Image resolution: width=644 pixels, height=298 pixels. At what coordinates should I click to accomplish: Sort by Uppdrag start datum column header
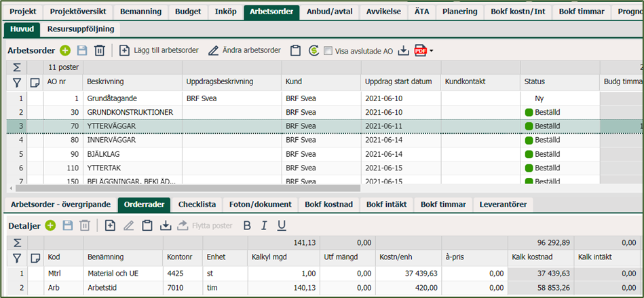(x=401, y=81)
